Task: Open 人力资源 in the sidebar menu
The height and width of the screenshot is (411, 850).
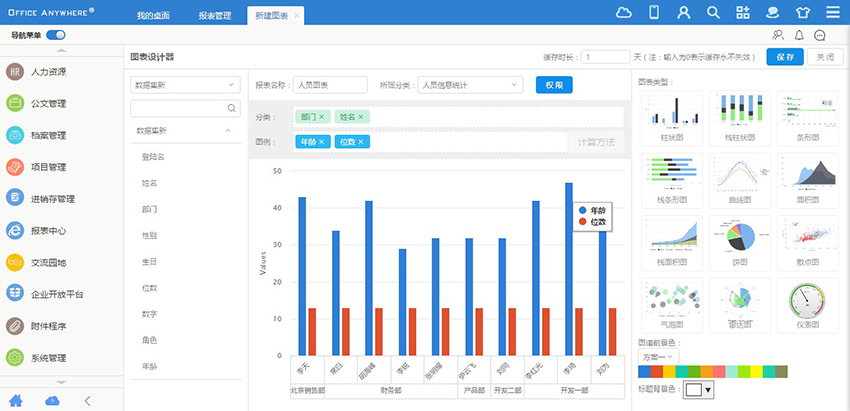Action: coord(48,72)
